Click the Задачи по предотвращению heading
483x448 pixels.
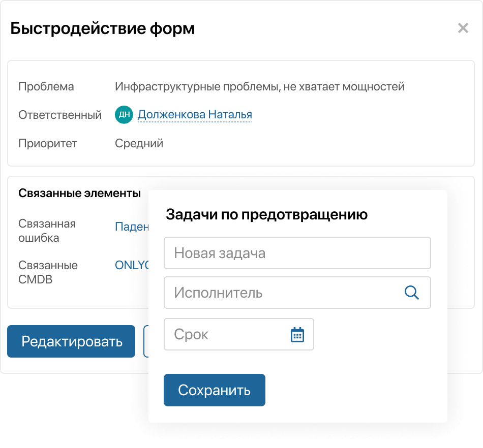[x=266, y=214]
